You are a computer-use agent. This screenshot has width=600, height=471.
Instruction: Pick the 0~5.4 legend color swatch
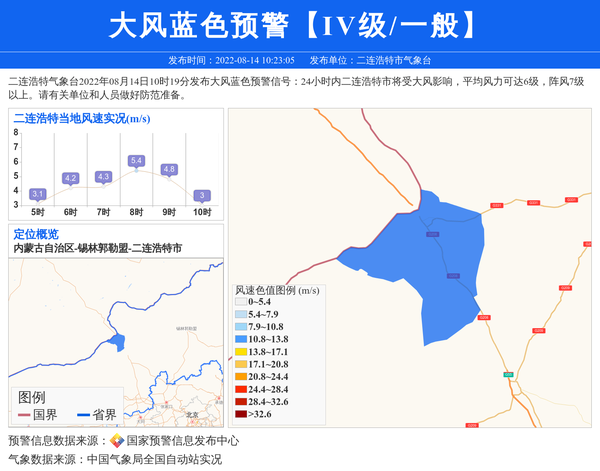[x=241, y=302]
